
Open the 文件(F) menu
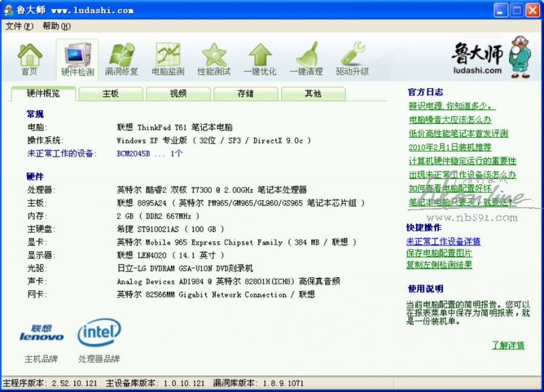[x=19, y=26]
